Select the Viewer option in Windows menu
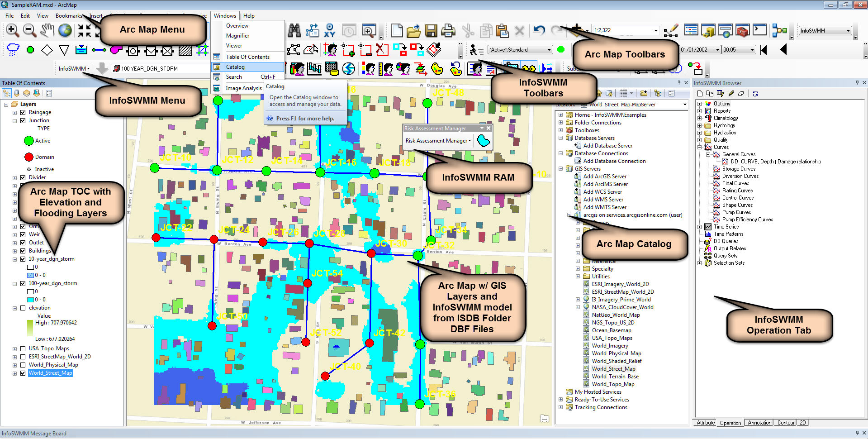Screen dimensions: 868x439 coord(248,46)
